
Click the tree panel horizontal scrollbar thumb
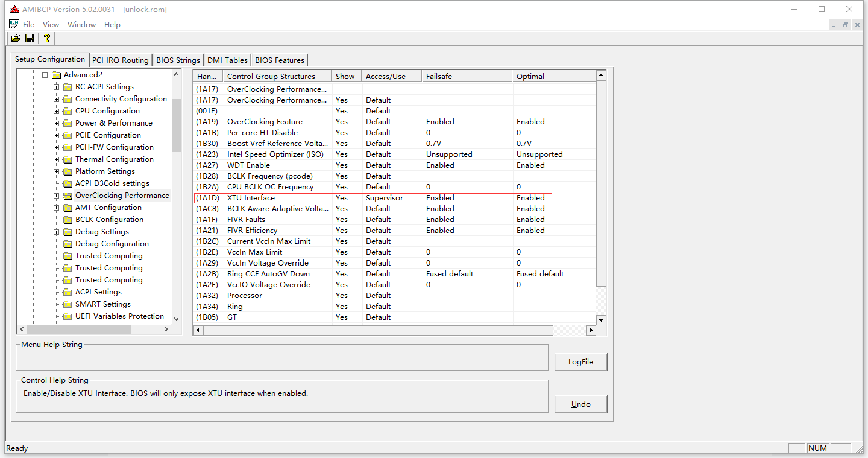tap(79, 329)
